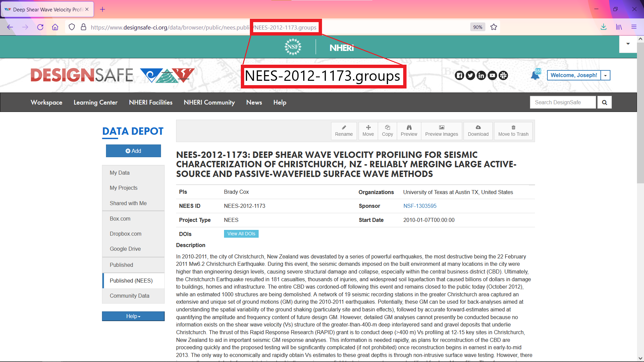Open the DesignSafe Slack icon
The image size is (644, 362).
(503, 75)
